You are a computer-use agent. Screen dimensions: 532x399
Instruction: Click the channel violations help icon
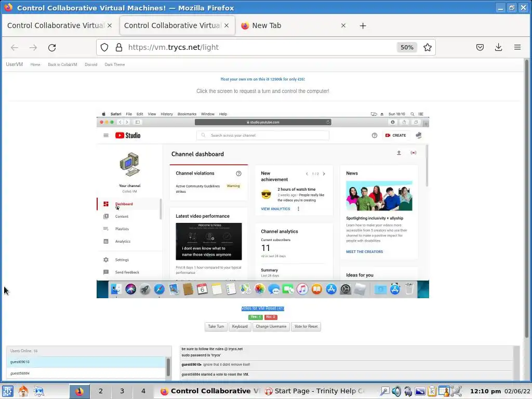pyautogui.click(x=238, y=174)
